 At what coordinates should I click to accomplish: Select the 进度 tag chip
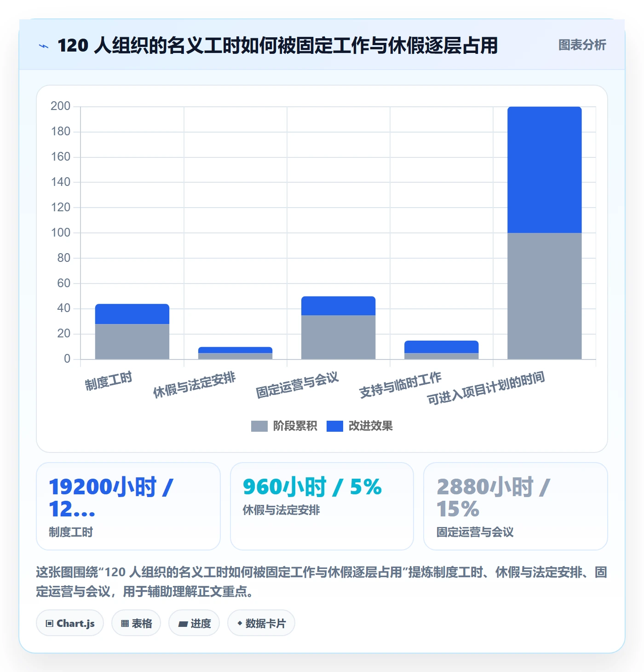coord(194,623)
